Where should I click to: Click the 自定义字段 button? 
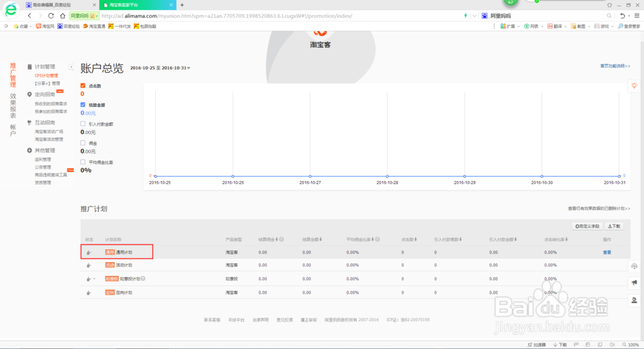[x=587, y=226]
